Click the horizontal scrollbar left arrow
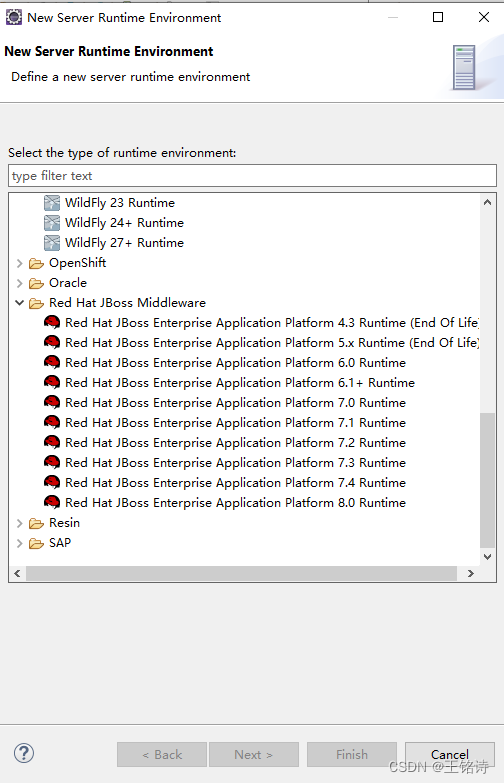This screenshot has width=504, height=783. (17, 573)
